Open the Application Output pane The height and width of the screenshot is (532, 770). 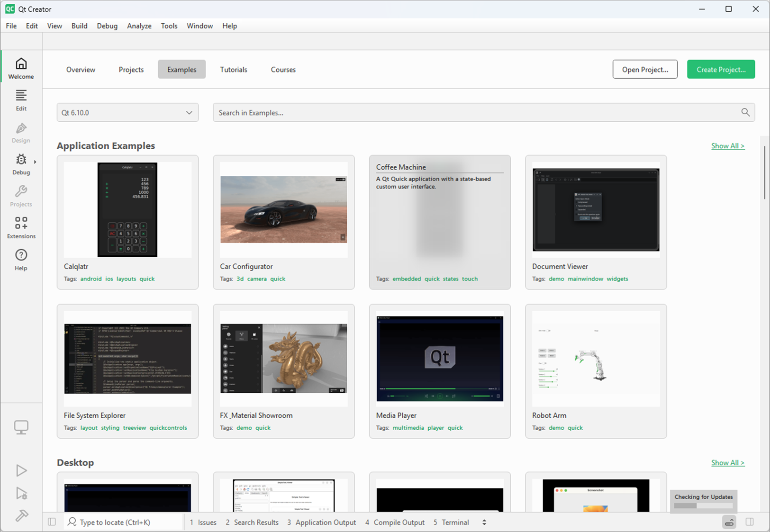[322, 522]
